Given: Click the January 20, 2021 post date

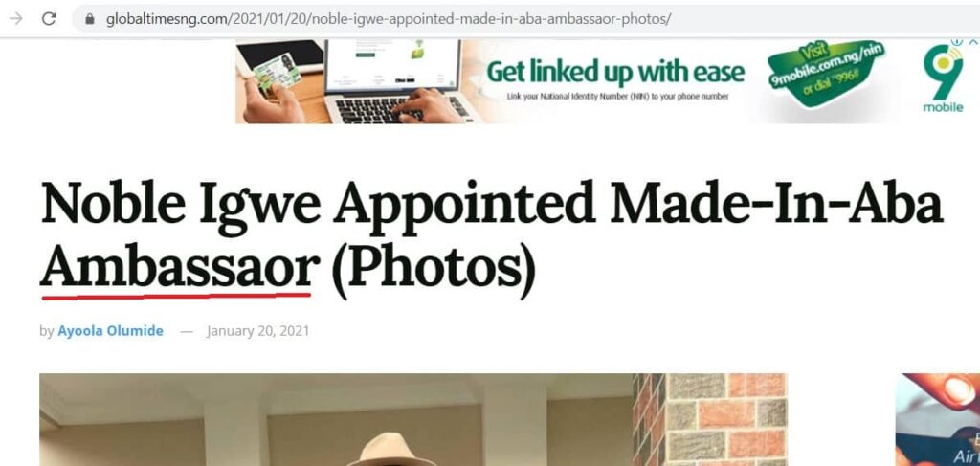Looking at the screenshot, I should [257, 331].
